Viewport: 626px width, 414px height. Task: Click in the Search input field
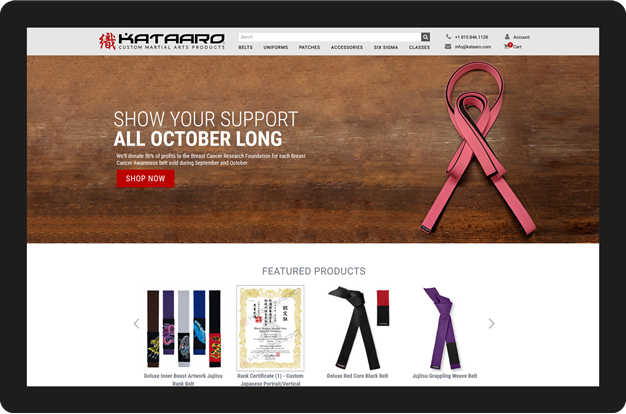tap(329, 37)
